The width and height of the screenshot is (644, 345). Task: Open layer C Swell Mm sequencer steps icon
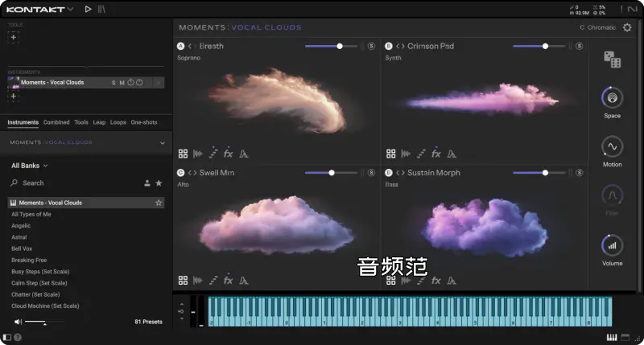[213, 281]
